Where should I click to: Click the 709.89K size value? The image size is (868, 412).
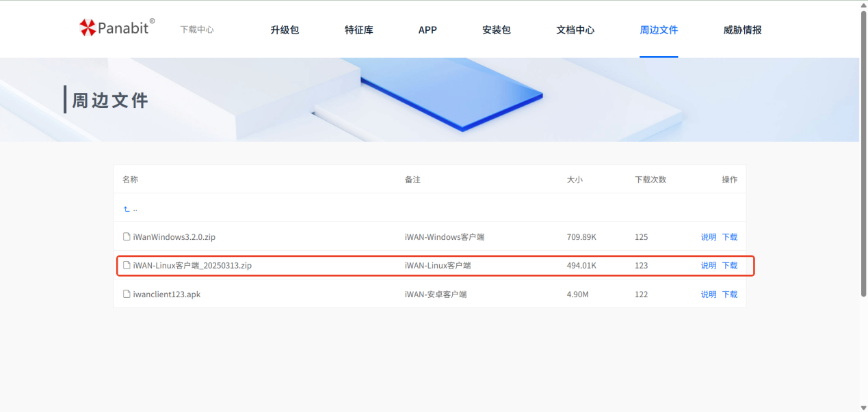click(x=581, y=237)
